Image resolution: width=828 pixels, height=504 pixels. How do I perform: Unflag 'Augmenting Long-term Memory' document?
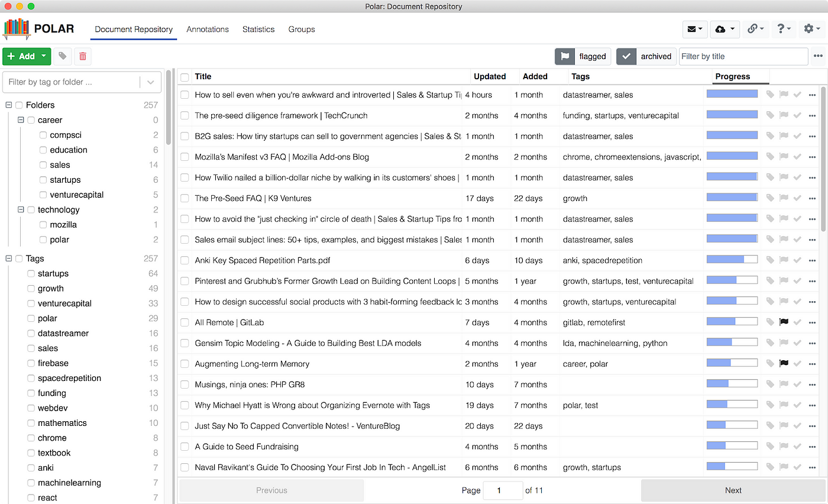784,364
